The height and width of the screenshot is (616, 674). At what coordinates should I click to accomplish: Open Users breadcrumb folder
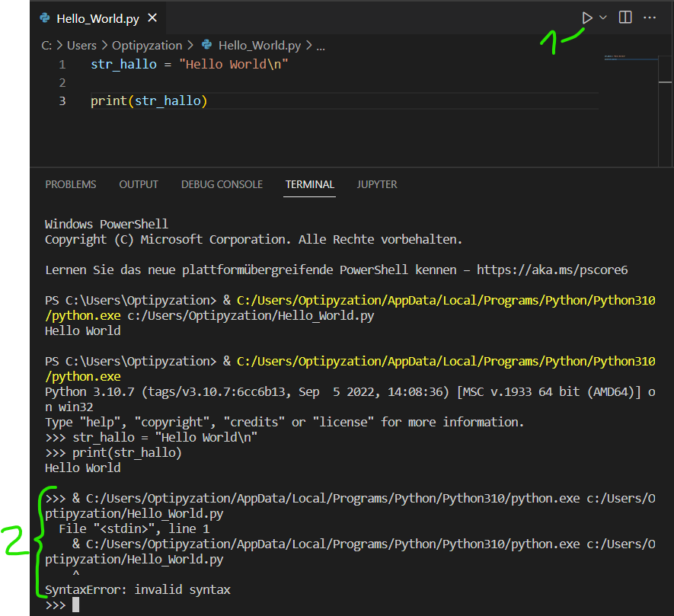81,45
